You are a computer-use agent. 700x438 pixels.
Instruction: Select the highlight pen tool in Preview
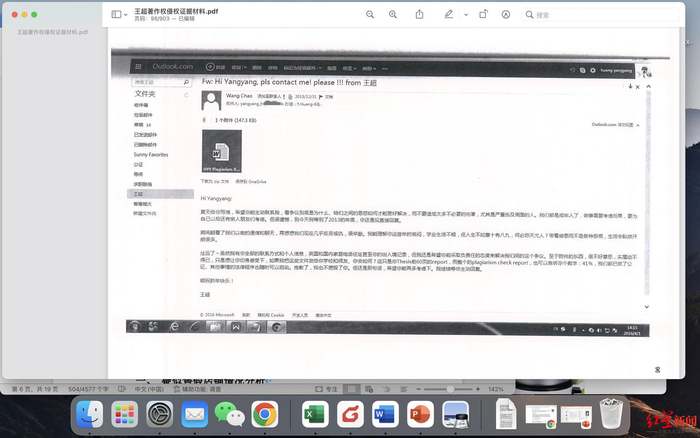(449, 15)
